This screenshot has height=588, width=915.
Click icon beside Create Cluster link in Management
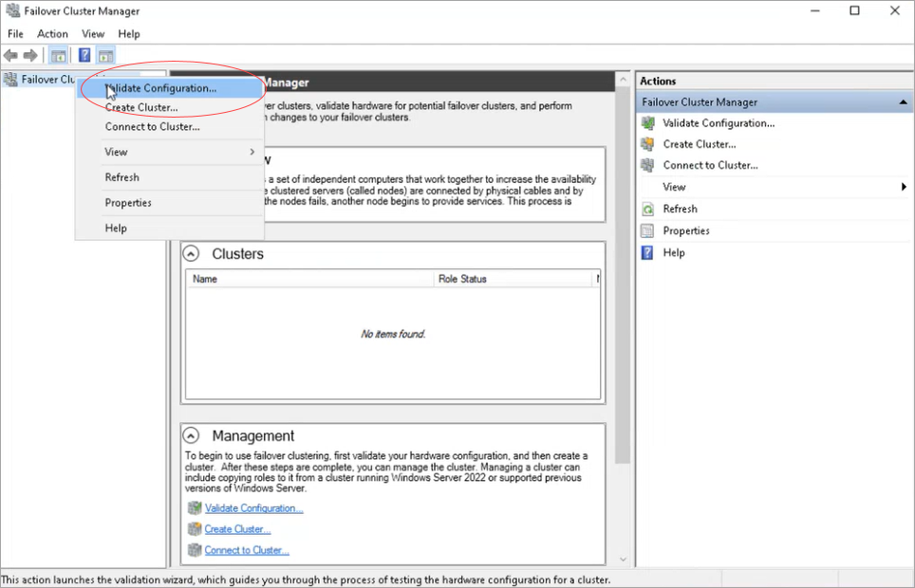[195, 529]
